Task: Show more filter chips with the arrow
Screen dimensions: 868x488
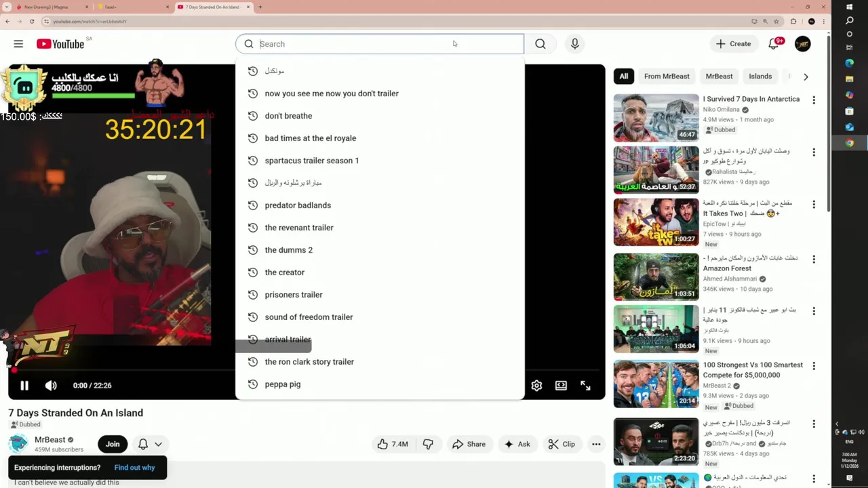Action: tap(806, 77)
